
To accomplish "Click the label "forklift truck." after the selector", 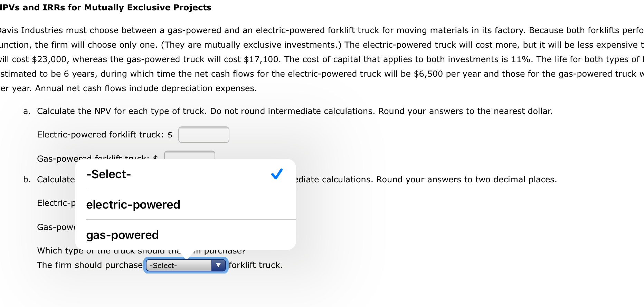I will pos(256,265).
